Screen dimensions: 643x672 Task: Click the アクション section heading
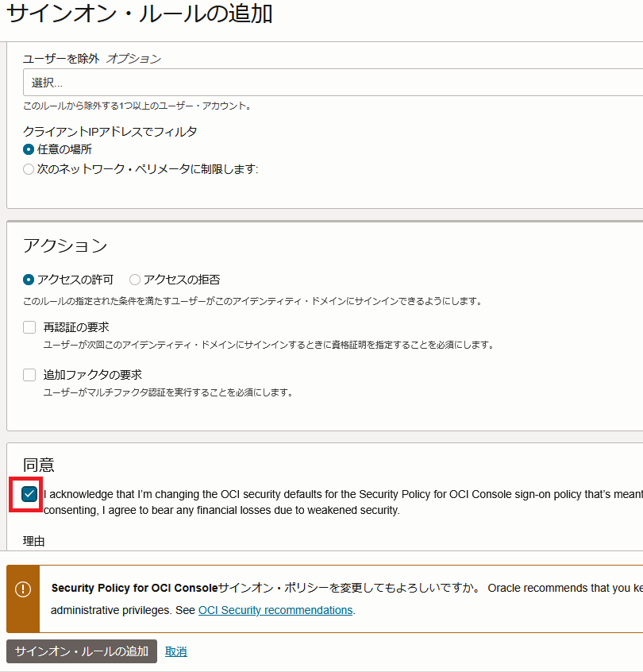click(x=65, y=245)
